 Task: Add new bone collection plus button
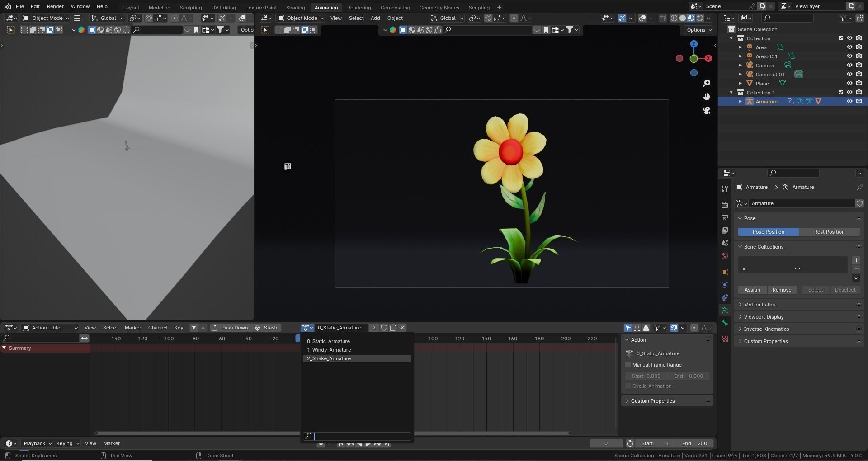coord(856,260)
